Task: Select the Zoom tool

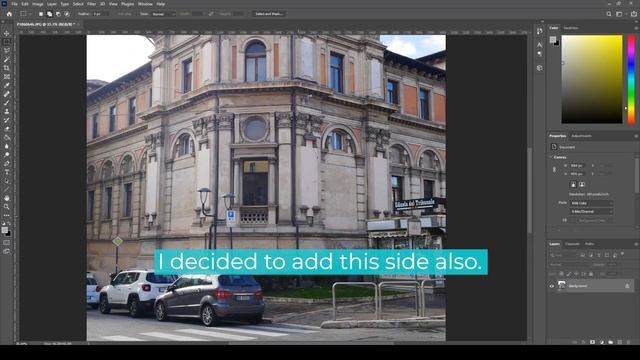Action: point(7,207)
